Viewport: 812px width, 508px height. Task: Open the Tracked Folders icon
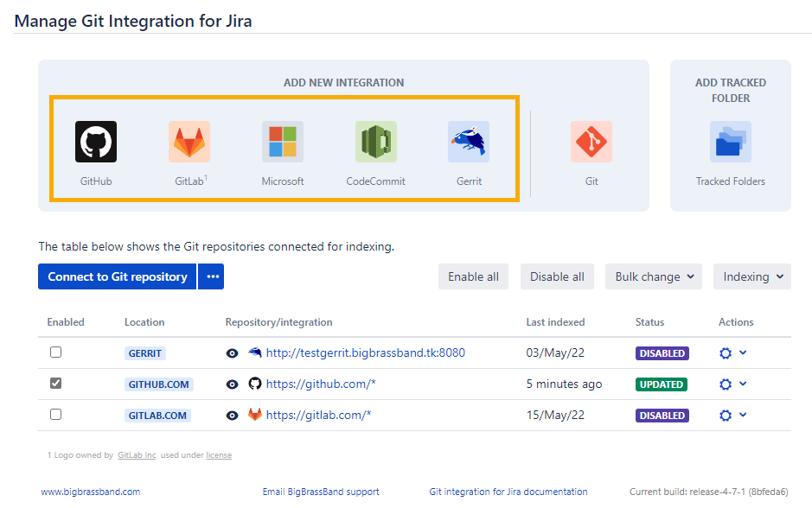[x=731, y=142]
